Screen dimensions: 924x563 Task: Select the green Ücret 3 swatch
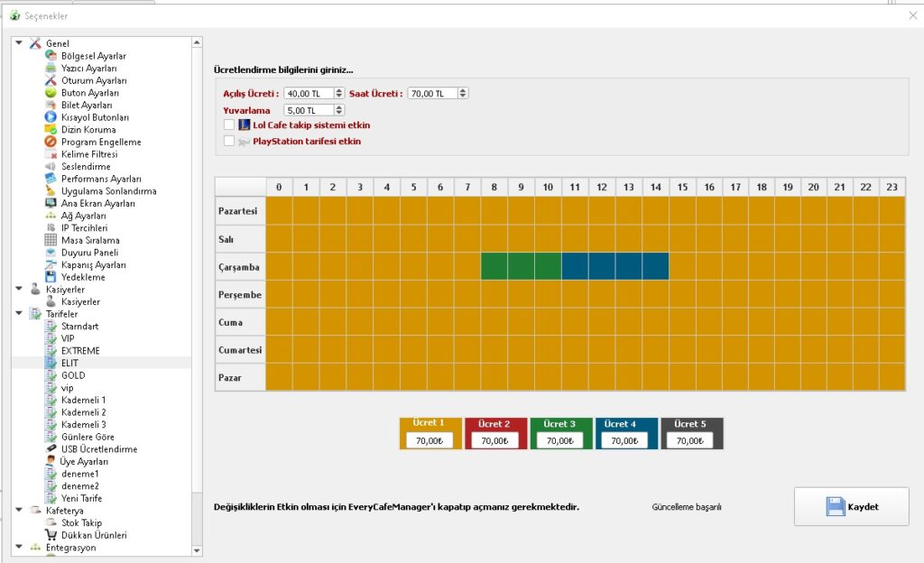coord(559,424)
